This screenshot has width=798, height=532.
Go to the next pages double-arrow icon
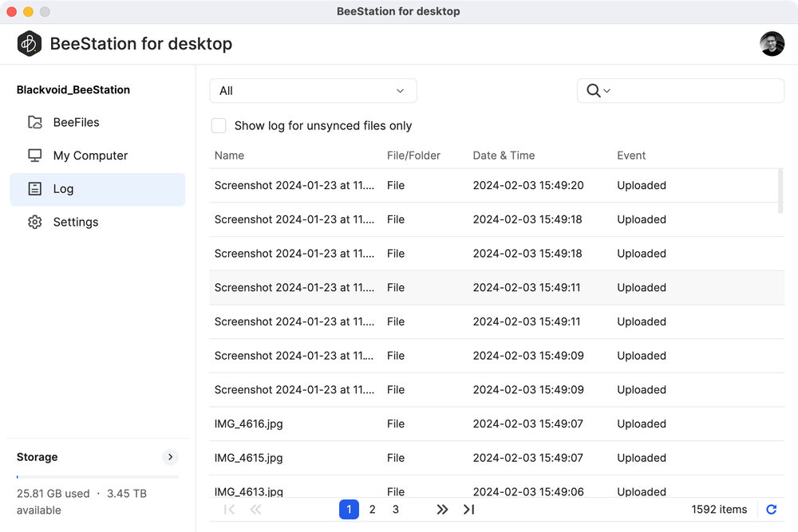coord(442,509)
